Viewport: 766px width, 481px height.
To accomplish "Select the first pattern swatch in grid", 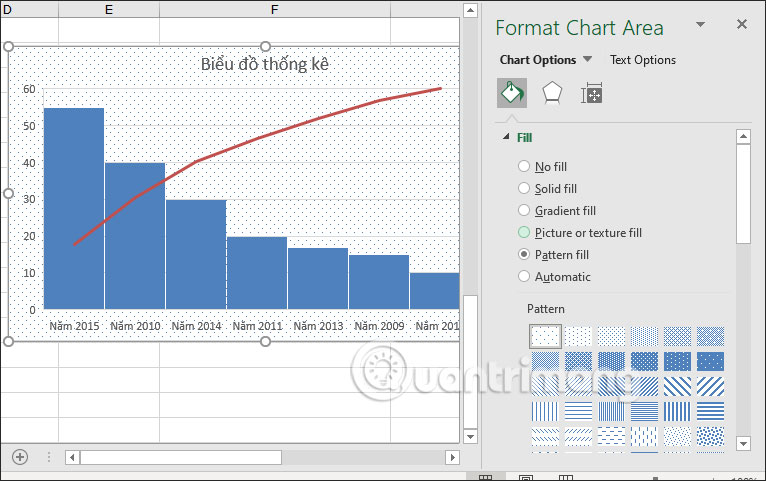I will click(545, 336).
